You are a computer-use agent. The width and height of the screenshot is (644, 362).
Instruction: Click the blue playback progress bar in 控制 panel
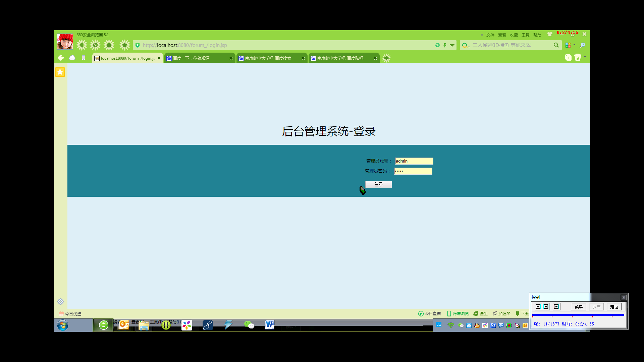pyautogui.click(x=578, y=315)
